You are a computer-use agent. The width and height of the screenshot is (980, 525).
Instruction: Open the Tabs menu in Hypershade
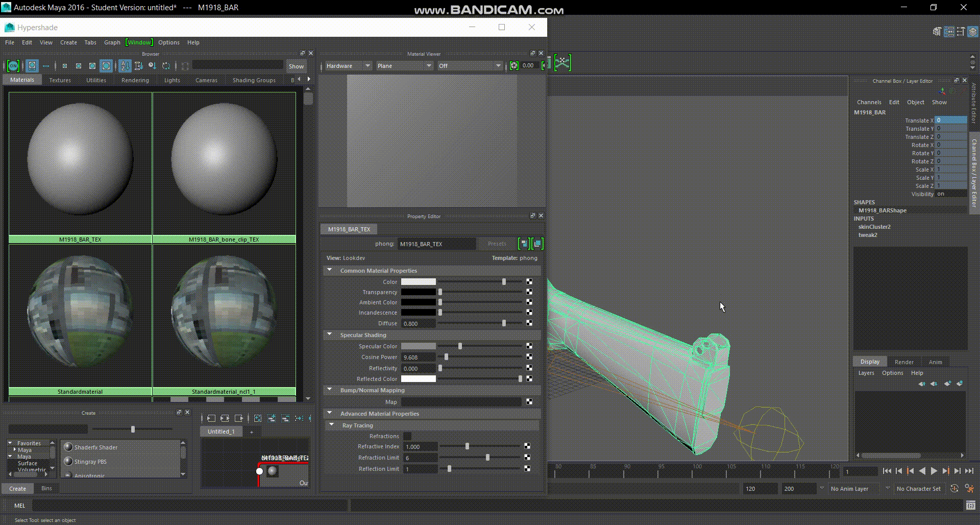click(90, 42)
